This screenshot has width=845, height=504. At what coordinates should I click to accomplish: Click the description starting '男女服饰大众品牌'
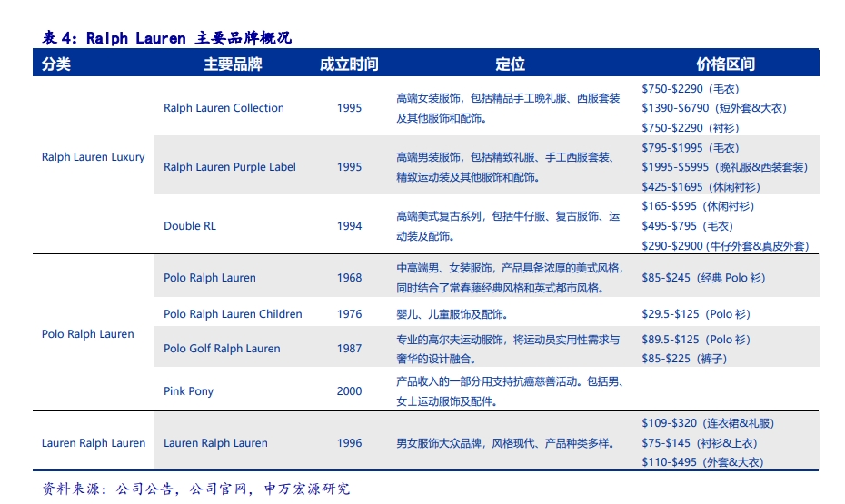click(x=505, y=443)
